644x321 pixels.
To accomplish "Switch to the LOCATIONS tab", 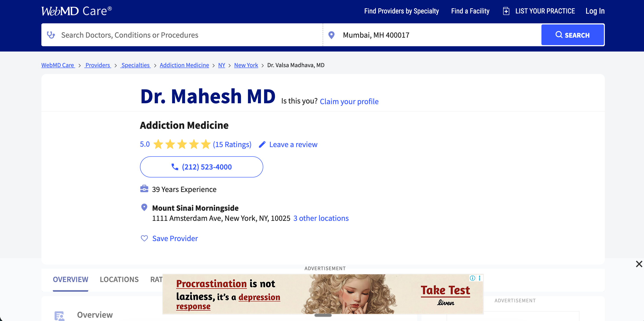I will click(x=119, y=280).
